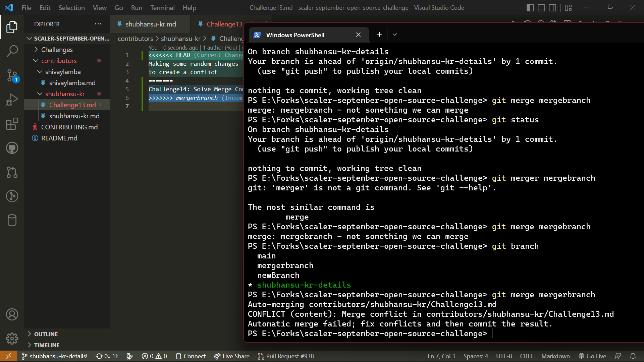Open the Extensions panel
This screenshot has height=362, width=644.
pyautogui.click(x=12, y=124)
